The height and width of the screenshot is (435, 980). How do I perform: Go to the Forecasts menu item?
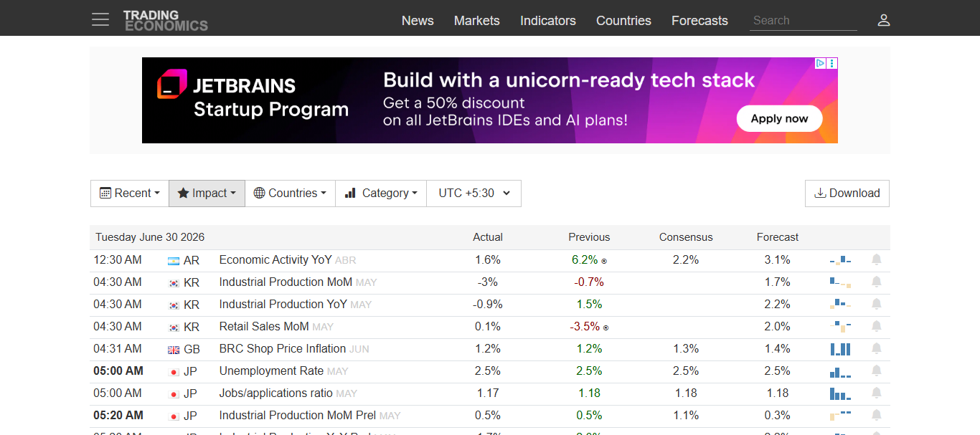coord(699,21)
